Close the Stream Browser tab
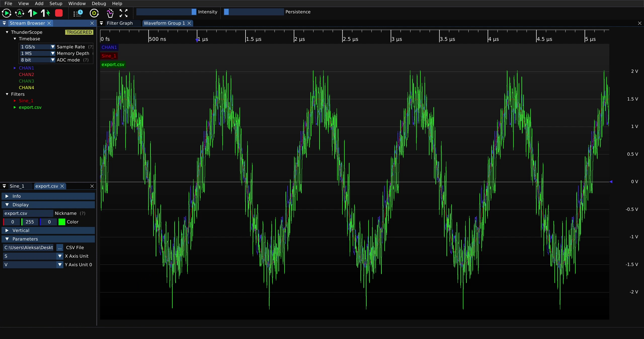This screenshot has height=339, width=644. (49, 23)
